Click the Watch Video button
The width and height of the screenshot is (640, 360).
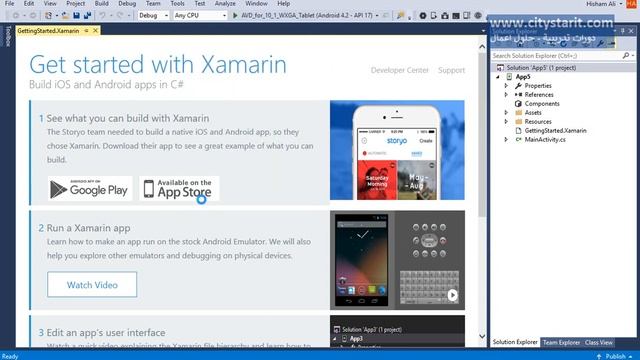(x=92, y=284)
